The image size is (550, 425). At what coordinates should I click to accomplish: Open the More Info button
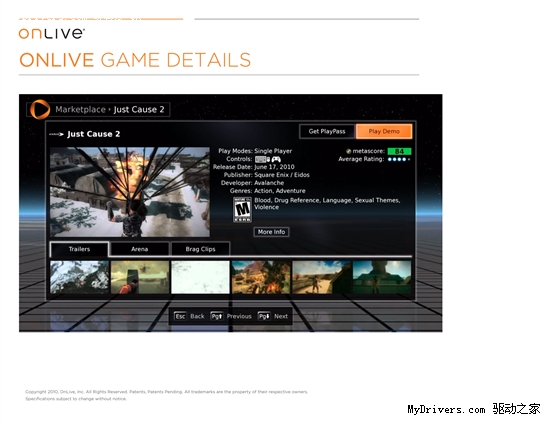(x=271, y=232)
